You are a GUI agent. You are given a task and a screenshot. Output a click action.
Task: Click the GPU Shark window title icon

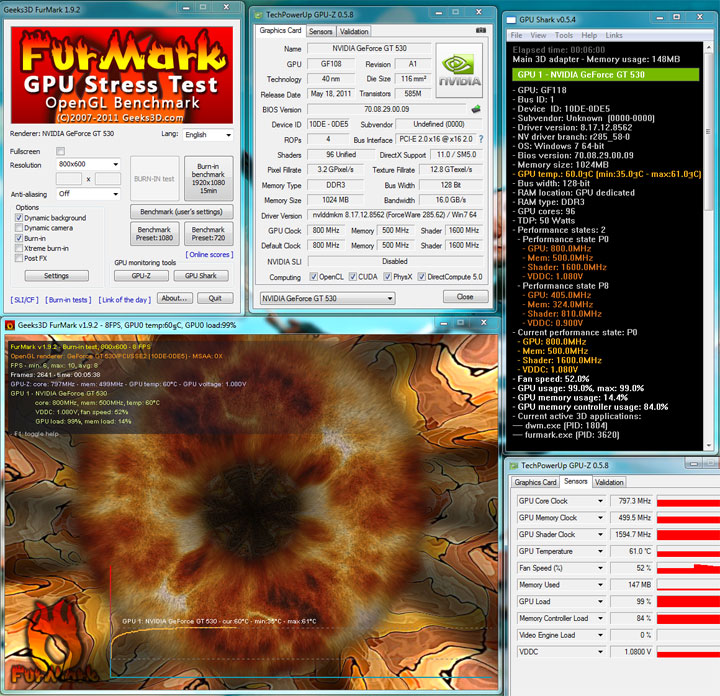[511, 20]
